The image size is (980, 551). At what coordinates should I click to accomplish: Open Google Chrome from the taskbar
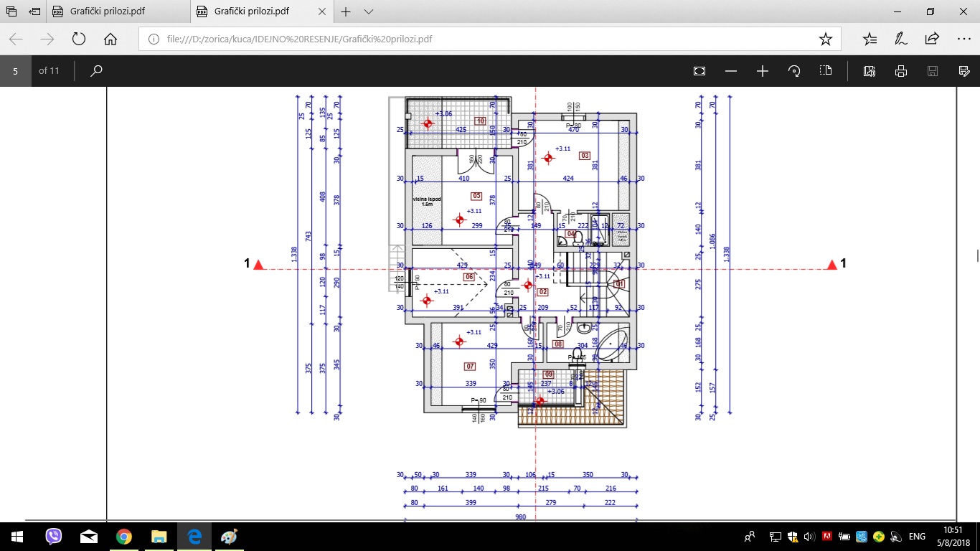coord(124,537)
